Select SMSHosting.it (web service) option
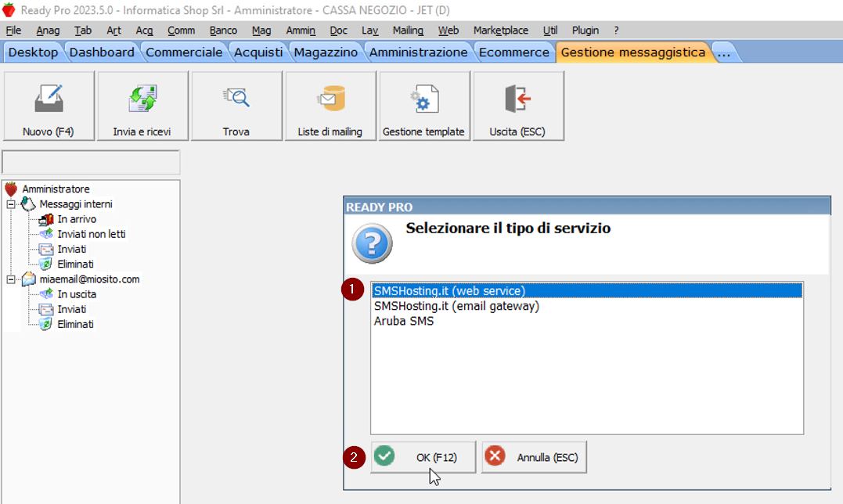843x504 pixels. 587,290
